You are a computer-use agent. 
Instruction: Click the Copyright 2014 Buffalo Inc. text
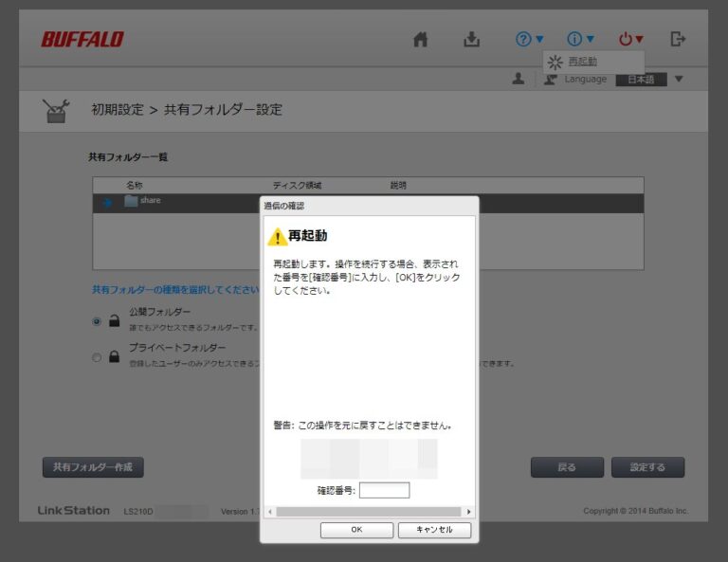coord(636,511)
